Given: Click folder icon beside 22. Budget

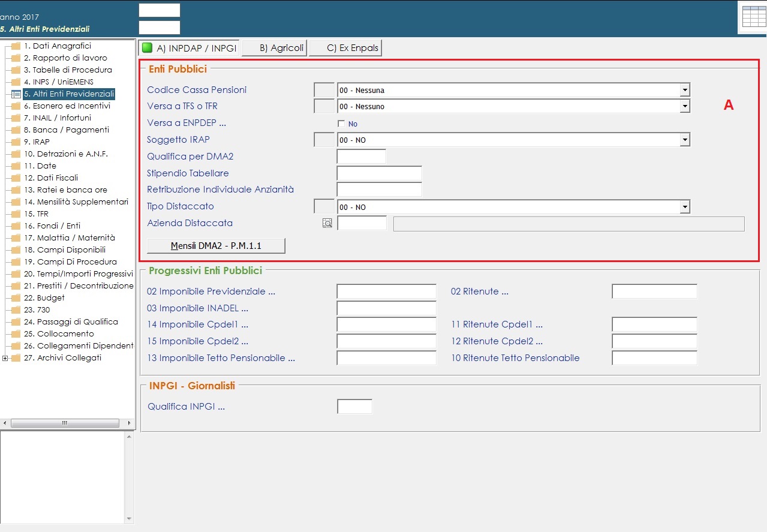Looking at the screenshot, I should [16, 298].
